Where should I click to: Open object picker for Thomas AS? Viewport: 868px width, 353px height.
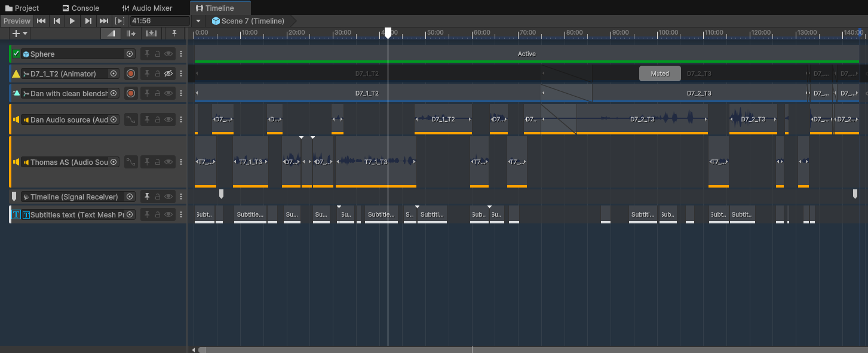114,162
